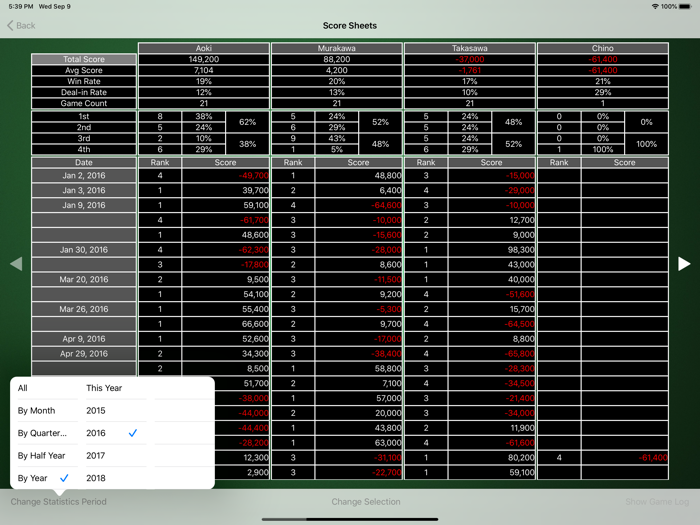Tap Aoki's score -49,700 cell
700x525 pixels.
tap(225, 175)
